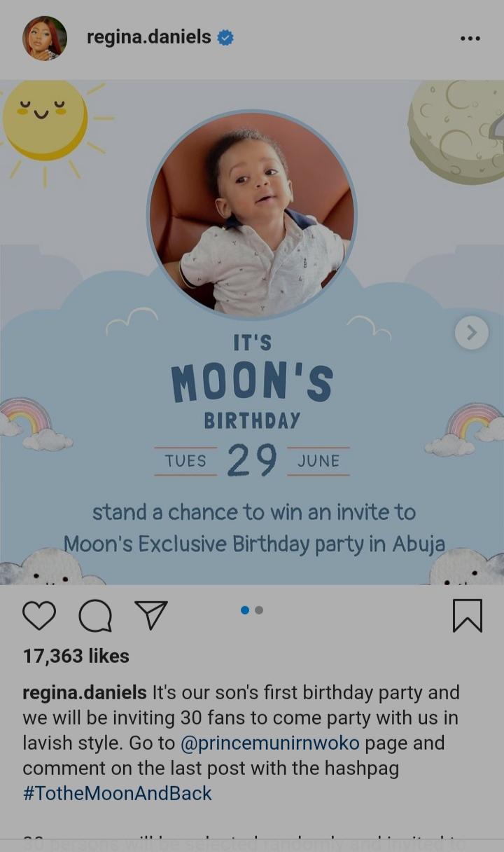Viewport: 504px width, 852px height.
Task: Tap the blue verified badge
Action: click(225, 38)
